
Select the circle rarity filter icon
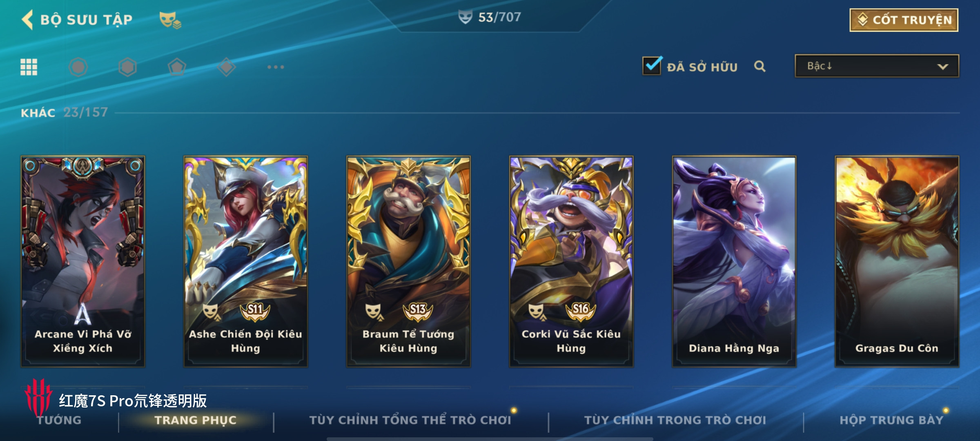78,67
